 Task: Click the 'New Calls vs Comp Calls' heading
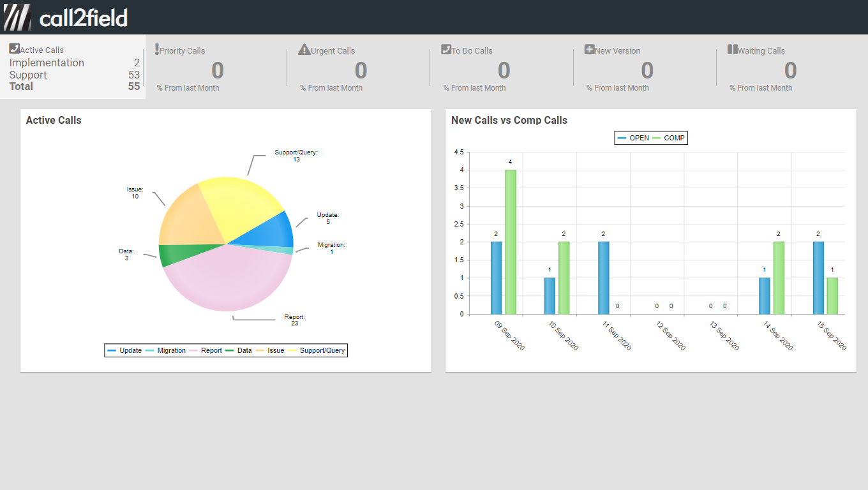pyautogui.click(x=509, y=120)
